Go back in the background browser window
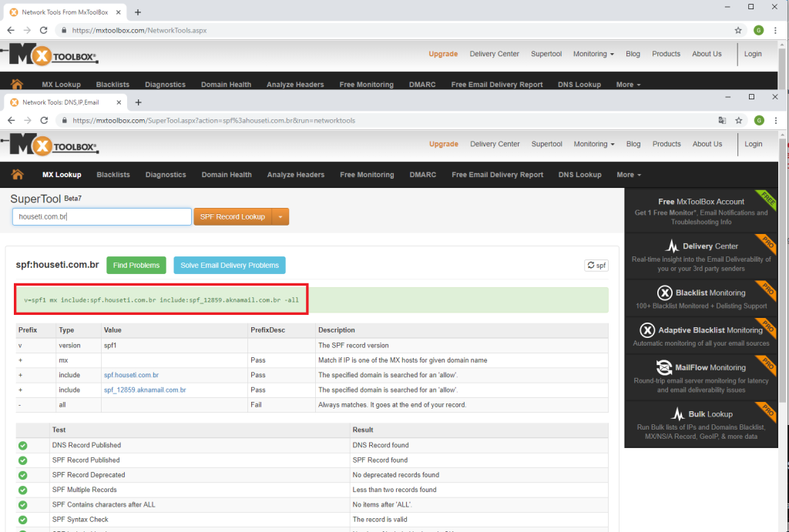789x532 pixels. 11,30
